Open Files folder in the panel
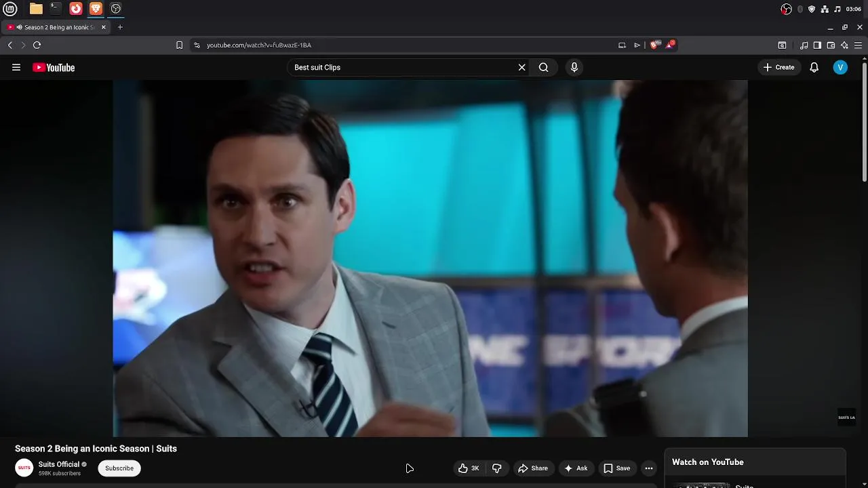The height and width of the screenshot is (488, 868). click(36, 9)
